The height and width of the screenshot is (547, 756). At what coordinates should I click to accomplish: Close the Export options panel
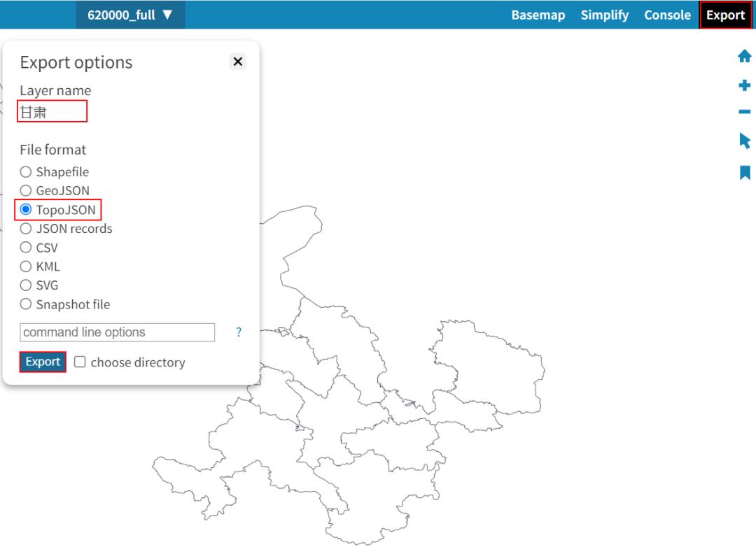(x=238, y=62)
